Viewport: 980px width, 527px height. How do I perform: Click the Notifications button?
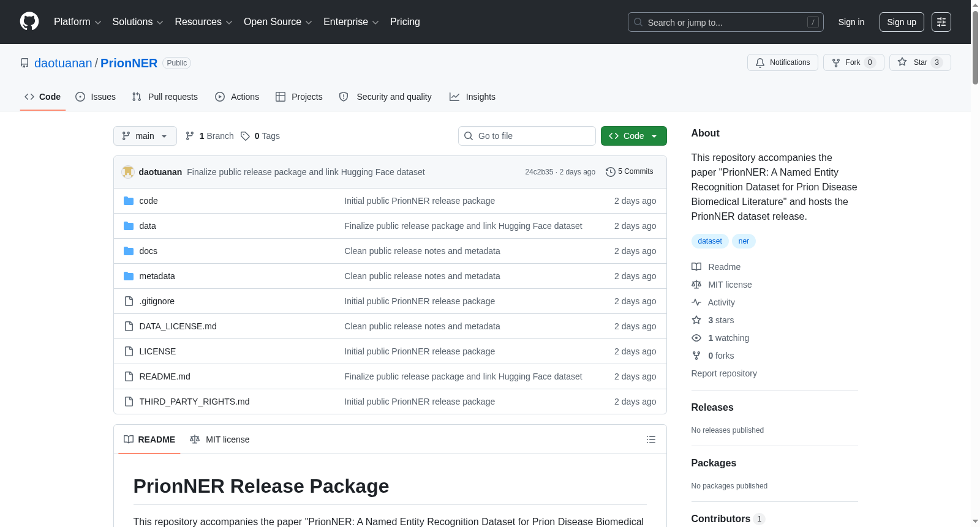coord(783,62)
